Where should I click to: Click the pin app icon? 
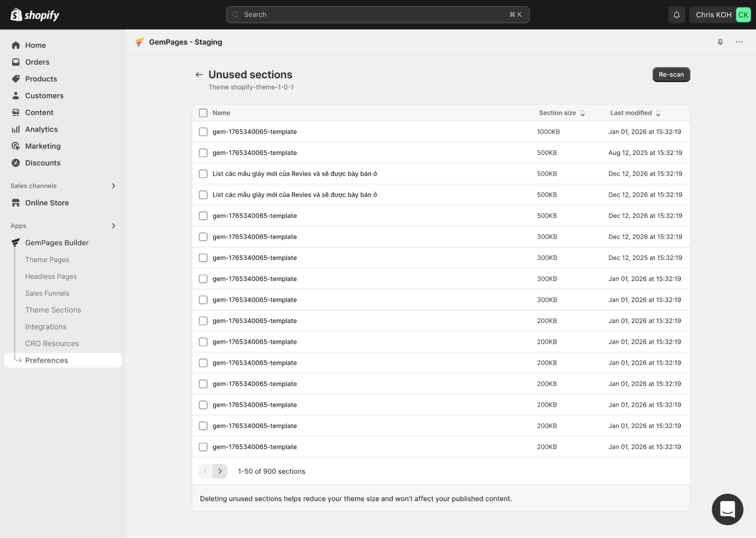click(x=720, y=42)
